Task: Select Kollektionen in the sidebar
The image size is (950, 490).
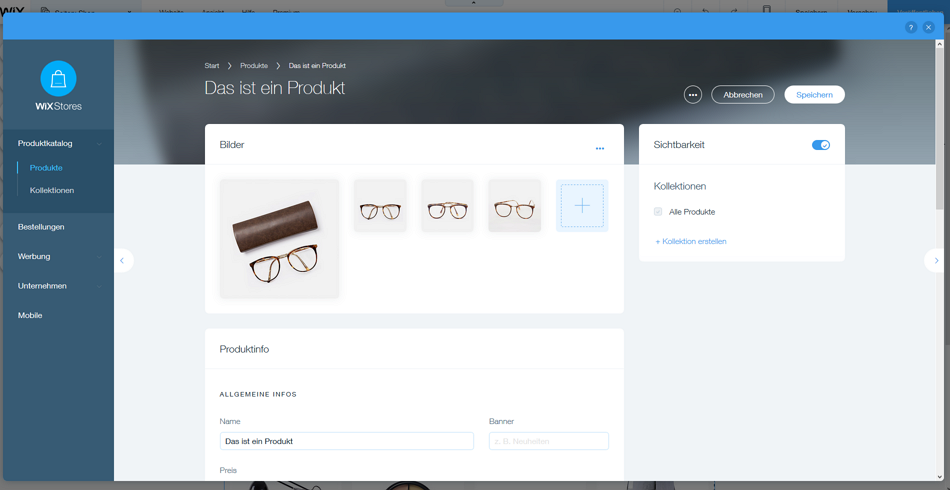Action: click(x=52, y=190)
